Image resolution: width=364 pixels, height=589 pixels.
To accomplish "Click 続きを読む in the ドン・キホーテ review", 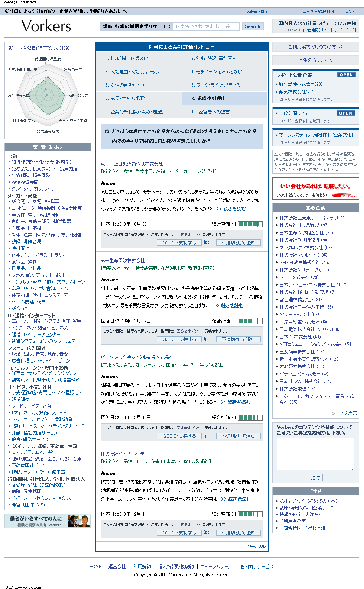I will 236,499.
